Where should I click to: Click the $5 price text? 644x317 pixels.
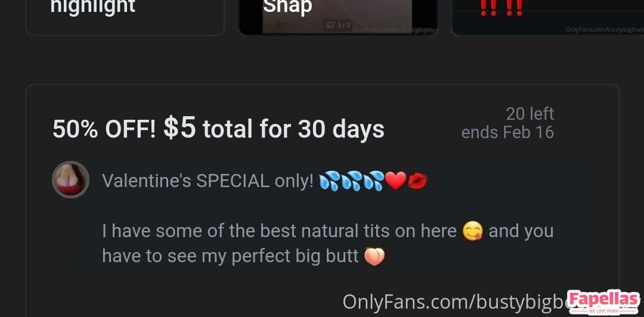[179, 127]
